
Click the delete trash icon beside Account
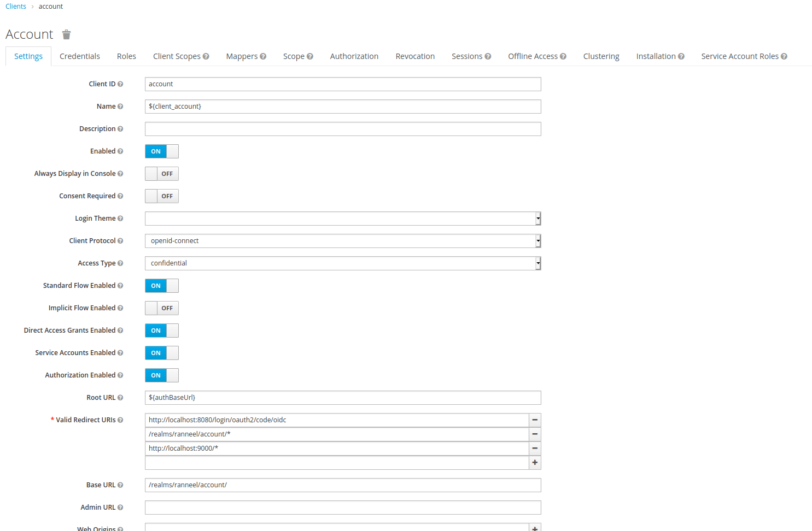[x=66, y=34]
